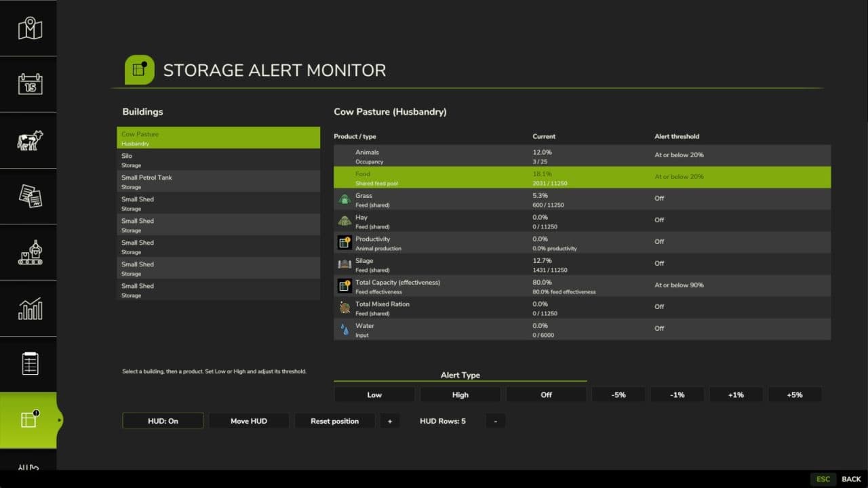This screenshot has height=488, width=868.
Task: Click the Move HUD button
Action: (249, 421)
